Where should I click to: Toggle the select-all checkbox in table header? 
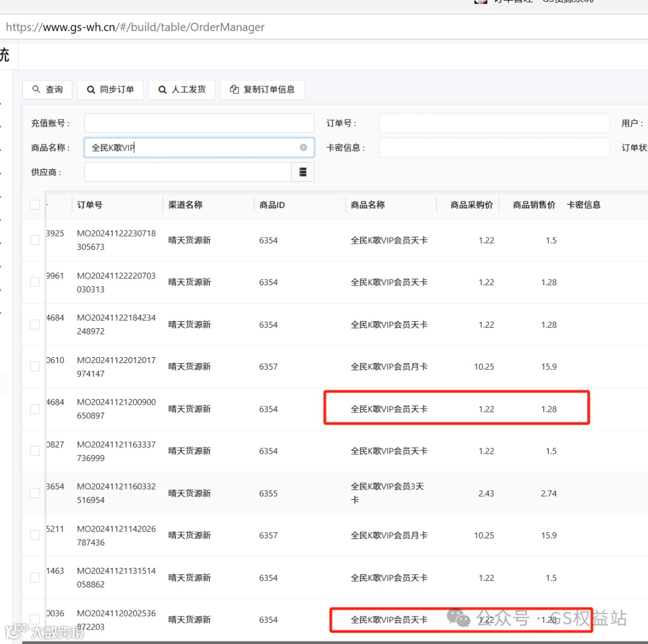point(35,205)
